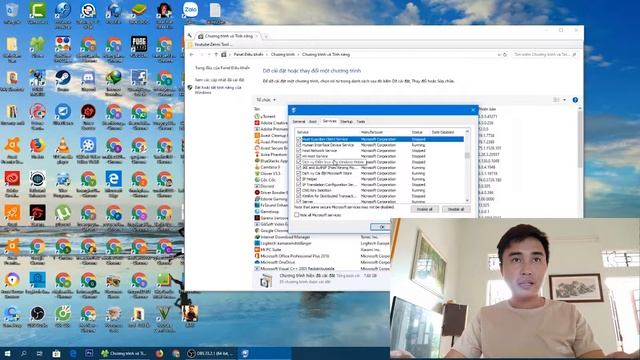
Task: Launch the PUBG desktop shortcut
Action: point(139,45)
